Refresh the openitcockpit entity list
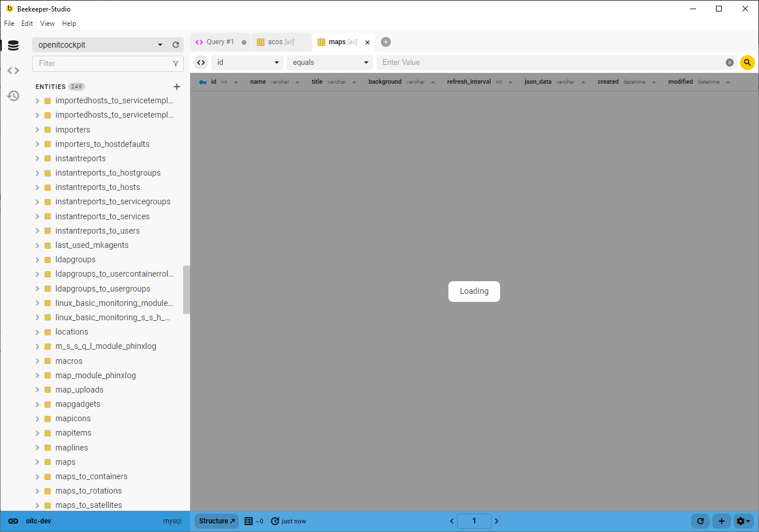This screenshot has width=759, height=532. tap(176, 44)
